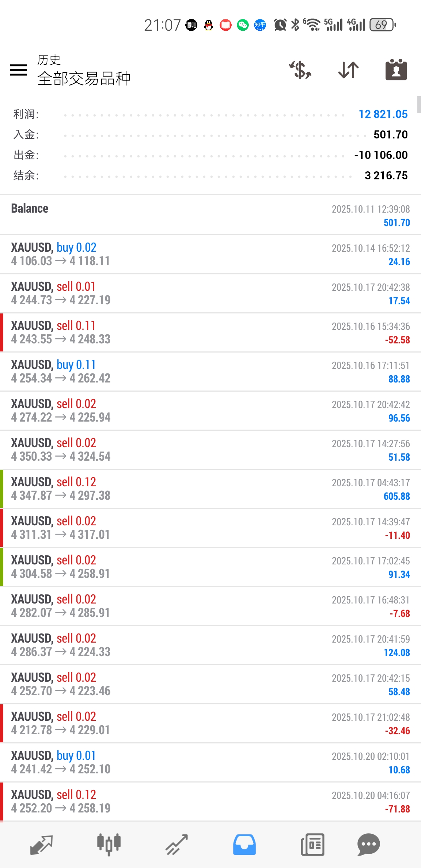Open the News tab icon
Screen dimensions: 421x868
pyautogui.click(x=312, y=845)
